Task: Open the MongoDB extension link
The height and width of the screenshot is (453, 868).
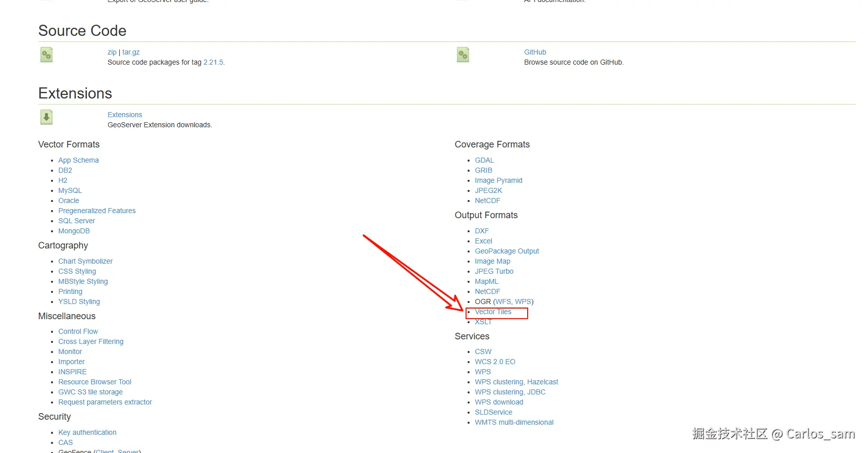Action: tap(74, 231)
